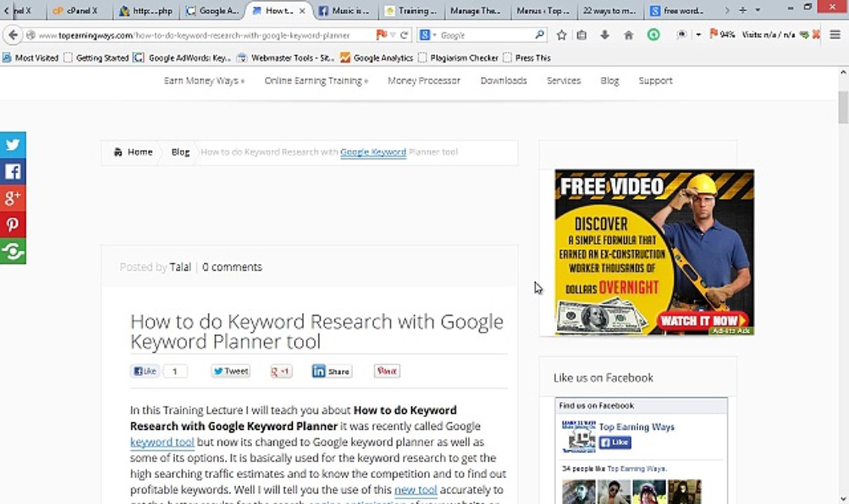Click the red X addon icon in toolbar
Image resolution: width=849 pixels, height=504 pixels.
pyautogui.click(x=816, y=34)
